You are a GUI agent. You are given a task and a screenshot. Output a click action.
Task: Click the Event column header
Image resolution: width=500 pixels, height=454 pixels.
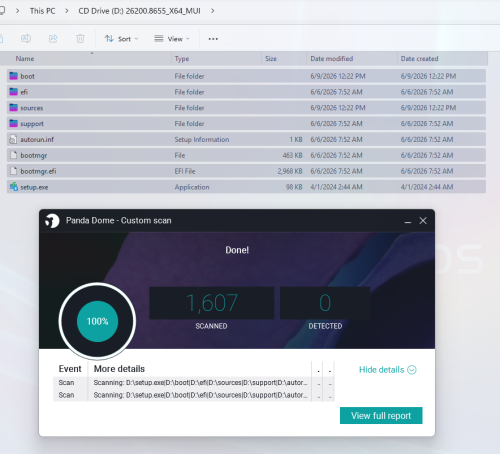pyautogui.click(x=70, y=369)
